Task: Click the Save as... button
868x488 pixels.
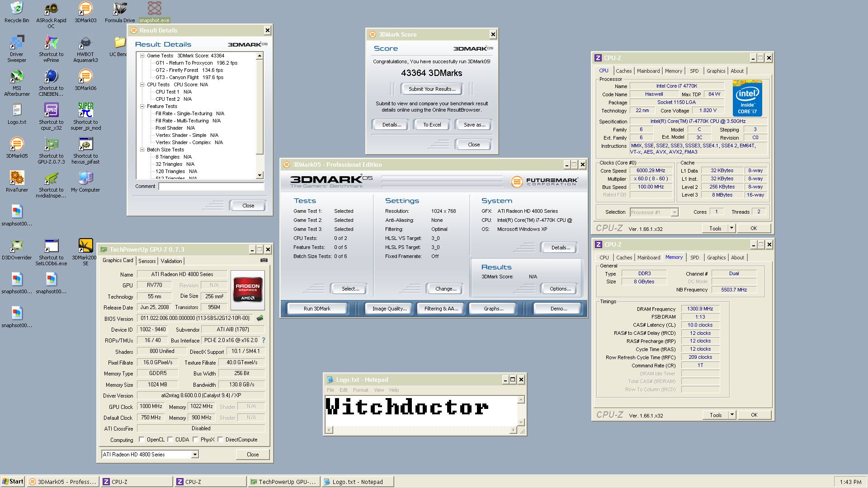Action: pyautogui.click(x=474, y=125)
